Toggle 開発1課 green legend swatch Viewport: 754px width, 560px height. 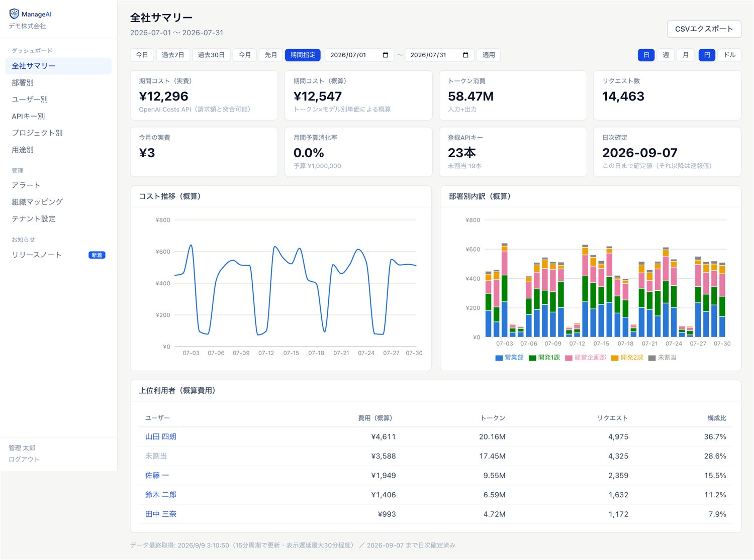click(x=532, y=358)
